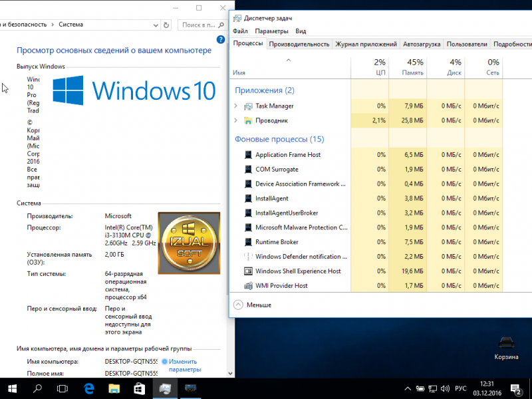This screenshot has height=399, width=532.
Task: Click the System window scrollbar down arrow
Action: pyautogui.click(x=231, y=374)
